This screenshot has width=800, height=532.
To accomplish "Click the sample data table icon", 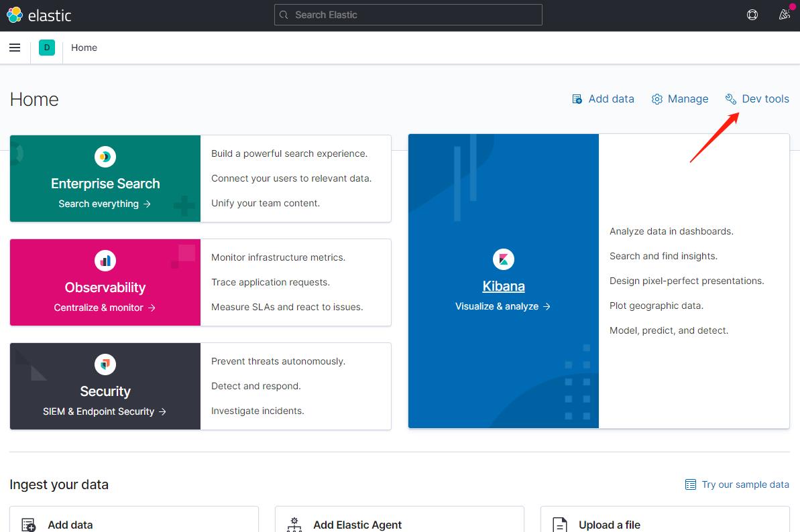I will pos(690,484).
